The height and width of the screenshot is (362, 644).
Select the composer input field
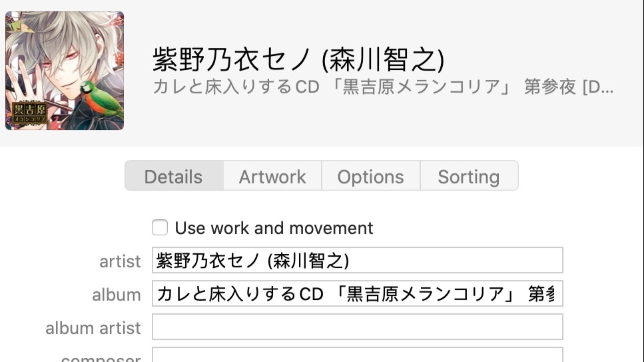[x=358, y=356]
